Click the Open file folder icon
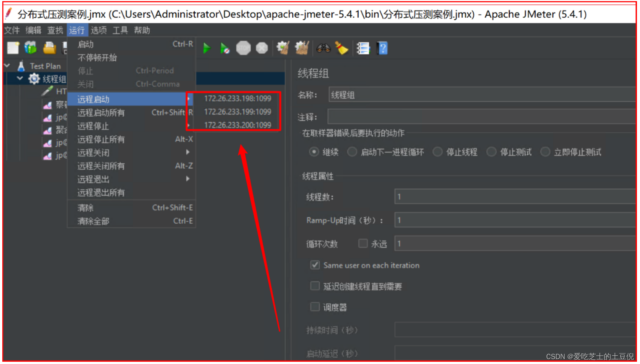The image size is (640, 364). click(50, 48)
